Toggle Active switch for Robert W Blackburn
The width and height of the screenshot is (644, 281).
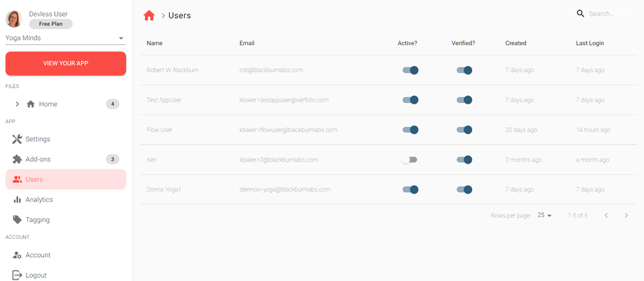coord(410,70)
